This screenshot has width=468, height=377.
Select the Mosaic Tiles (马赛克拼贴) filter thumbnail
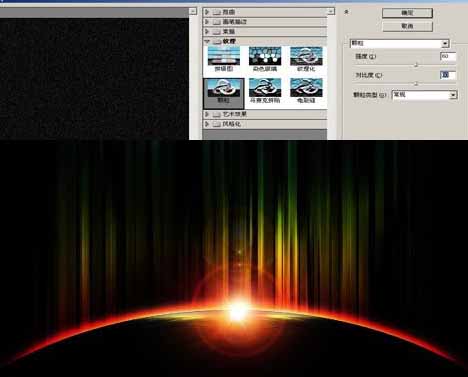click(265, 91)
